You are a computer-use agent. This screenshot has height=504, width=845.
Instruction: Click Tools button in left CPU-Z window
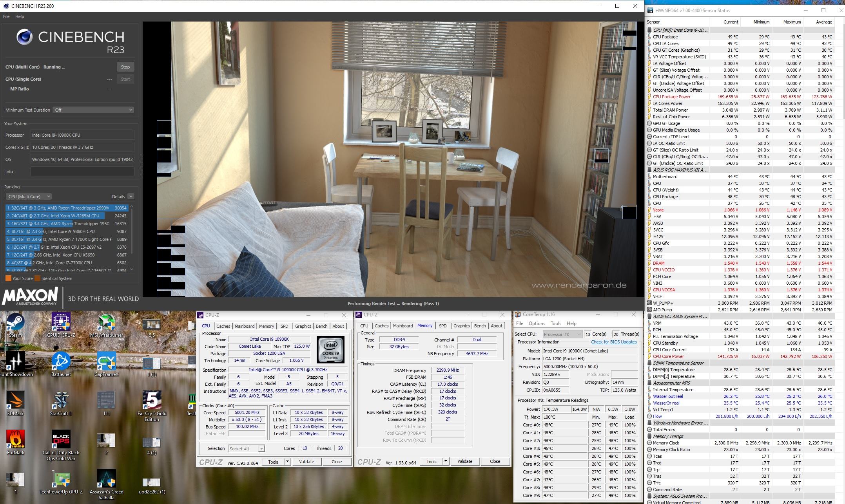(273, 462)
